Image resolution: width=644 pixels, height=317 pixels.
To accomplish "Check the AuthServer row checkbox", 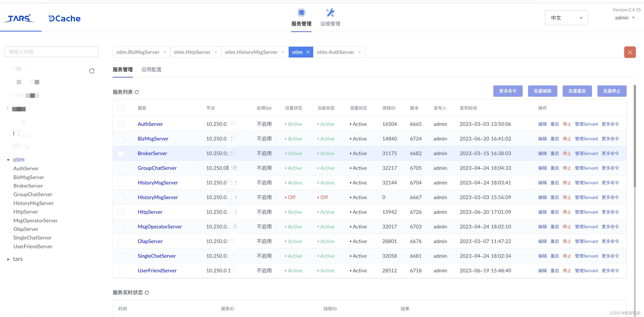I will pyautogui.click(x=121, y=124).
